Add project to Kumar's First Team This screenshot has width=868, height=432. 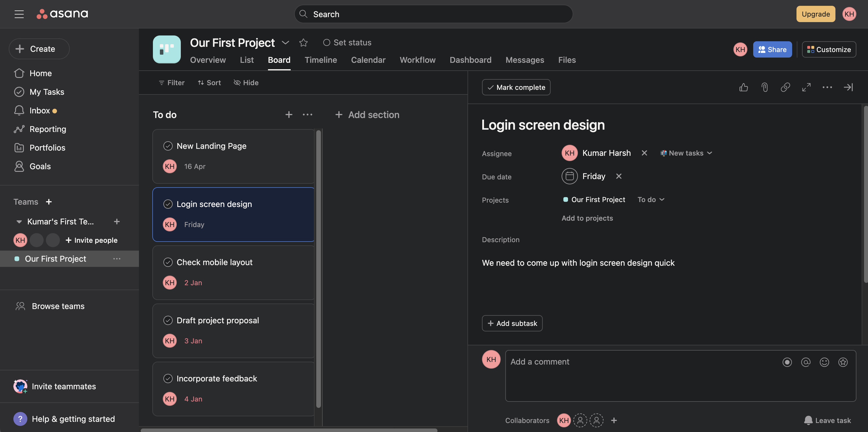click(117, 222)
